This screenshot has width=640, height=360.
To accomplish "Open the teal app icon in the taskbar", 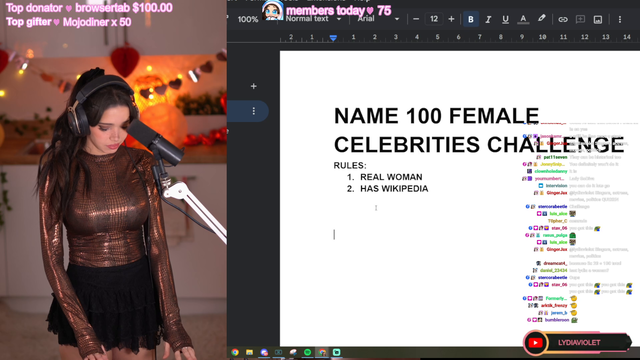I will 336,352.
